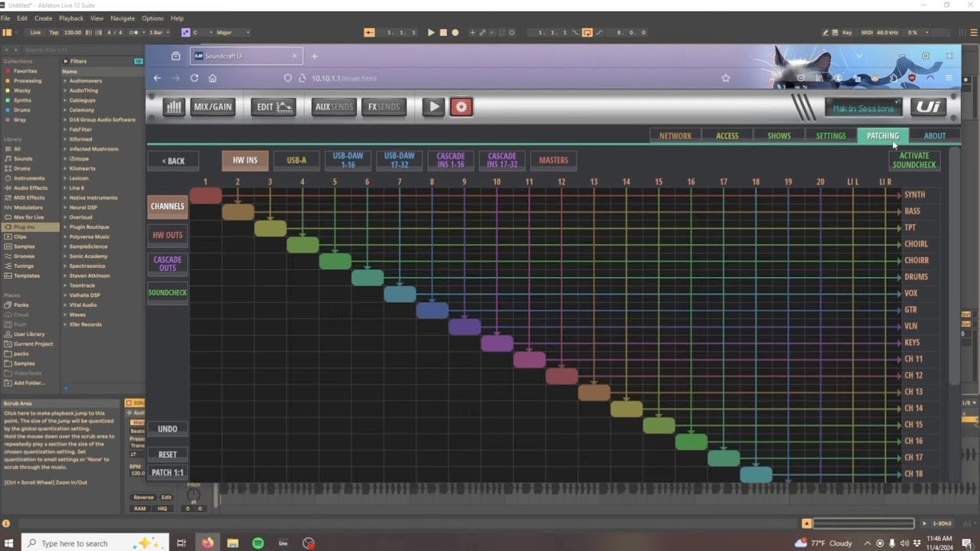Image resolution: width=980 pixels, height=551 pixels.
Task: Click PATCH 1:1 button
Action: [168, 473]
